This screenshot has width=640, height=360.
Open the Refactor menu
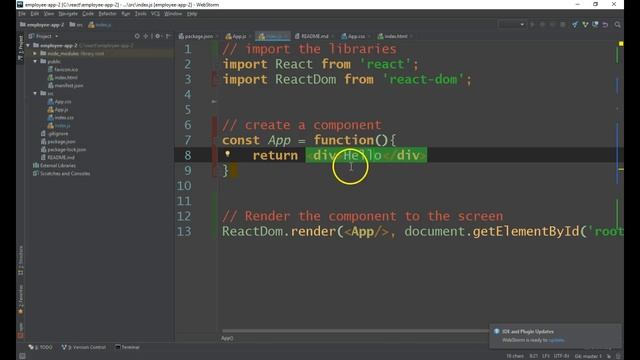(x=107, y=14)
